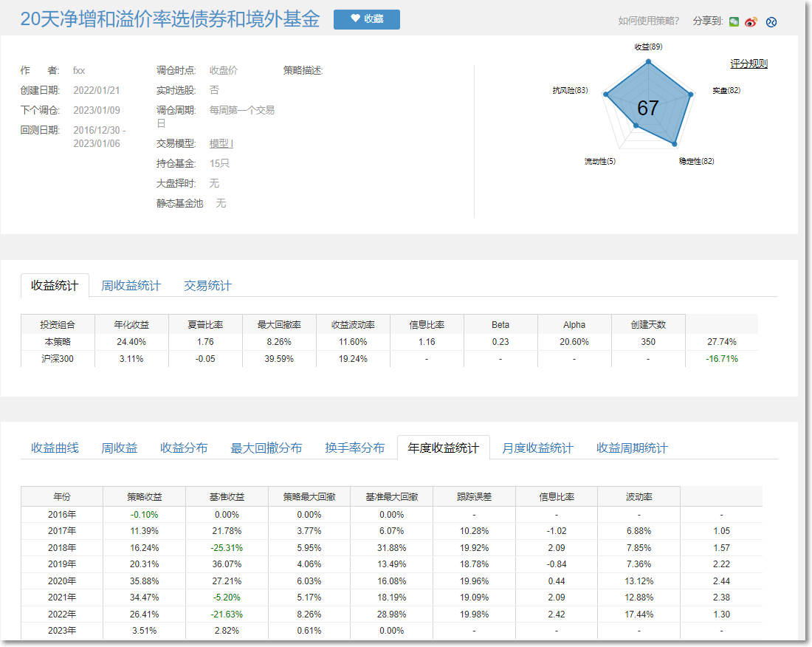Open the 如何使用策略? help link
Viewport: 812px width, 647px height.
coord(649,21)
